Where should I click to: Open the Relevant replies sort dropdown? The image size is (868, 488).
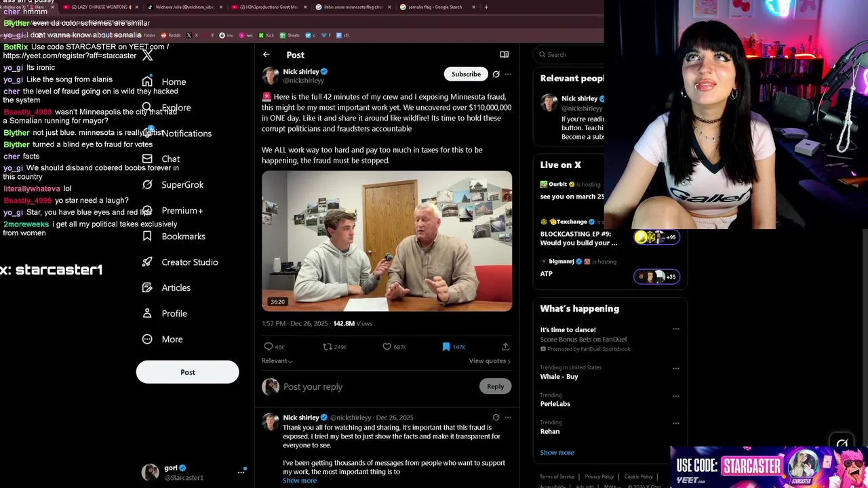[277, 361]
